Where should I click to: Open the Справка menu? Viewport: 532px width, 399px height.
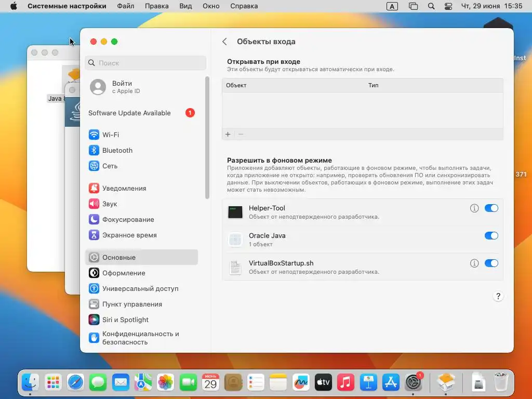[x=244, y=6]
